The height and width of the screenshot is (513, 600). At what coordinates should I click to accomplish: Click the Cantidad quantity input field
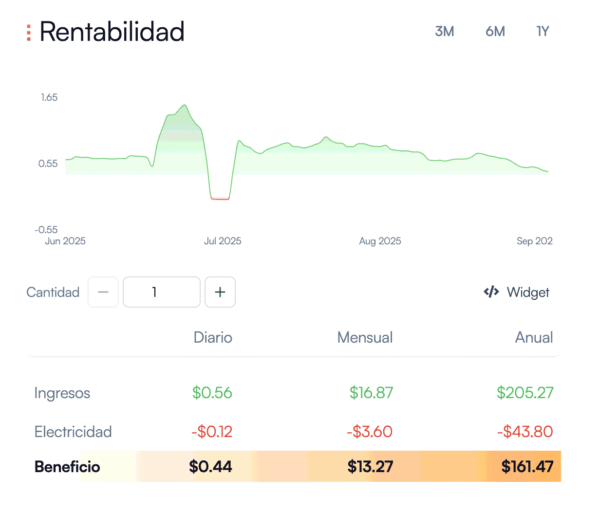click(161, 292)
